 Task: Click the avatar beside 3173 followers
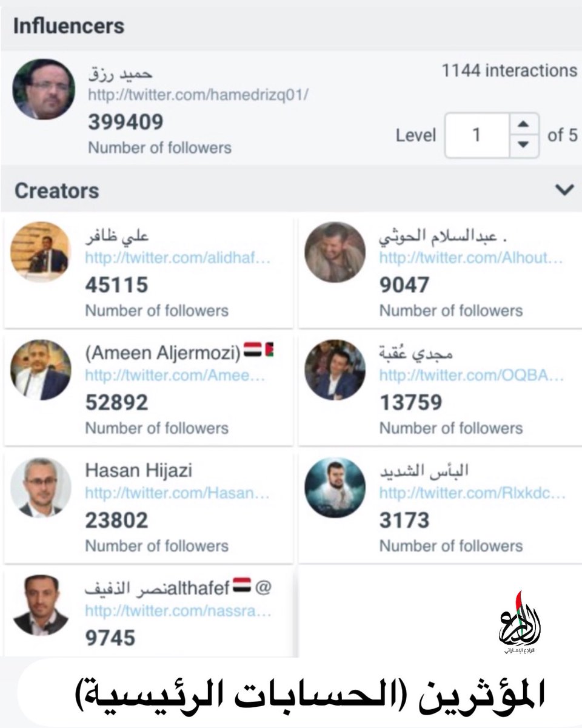(x=335, y=487)
